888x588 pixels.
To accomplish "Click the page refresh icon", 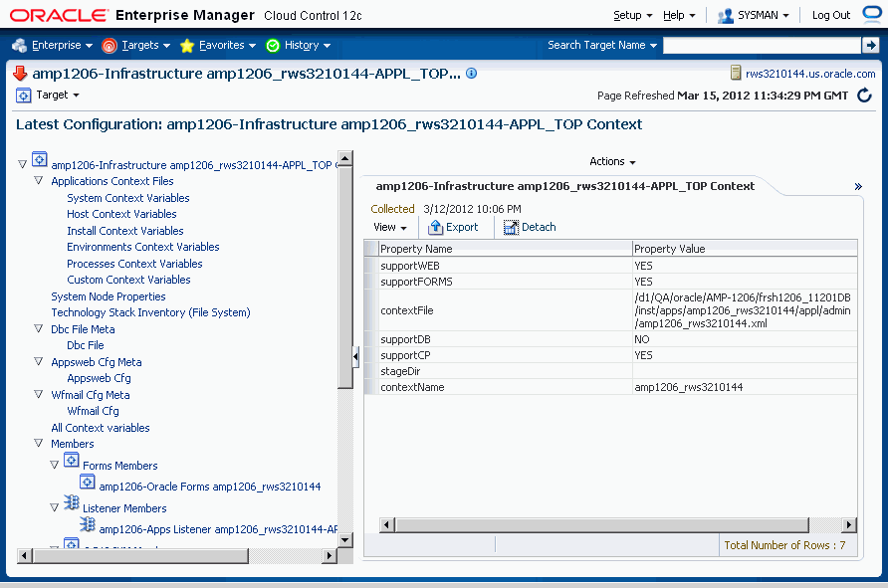I will (864, 96).
